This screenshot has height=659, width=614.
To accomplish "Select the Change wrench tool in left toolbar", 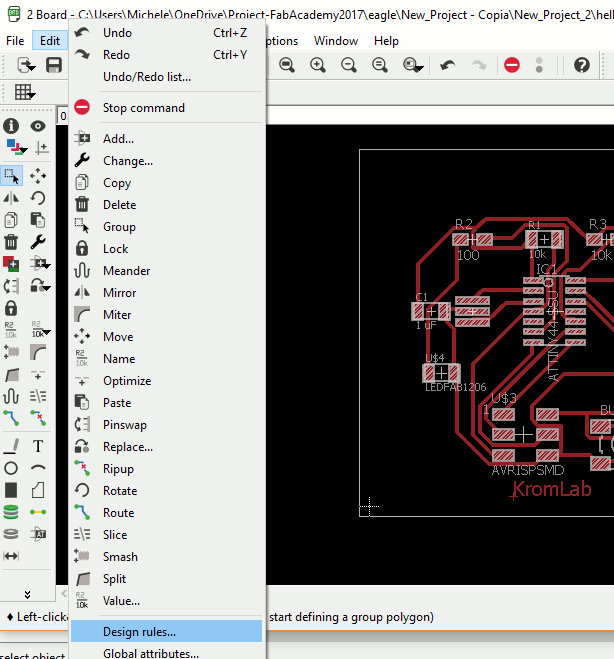I will [38, 242].
